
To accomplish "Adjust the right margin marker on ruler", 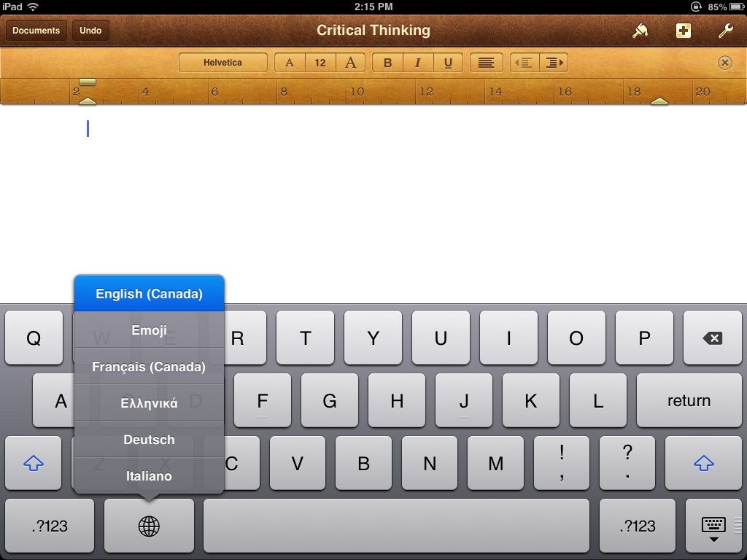I will [659, 101].
